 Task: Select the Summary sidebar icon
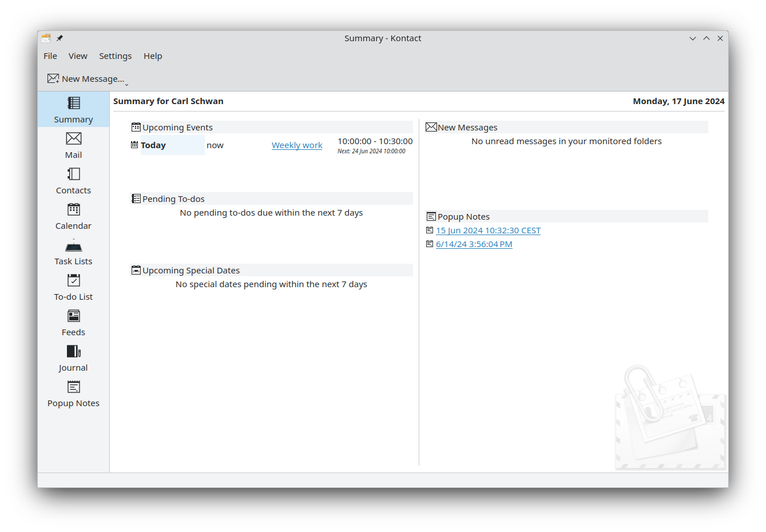[x=73, y=109]
